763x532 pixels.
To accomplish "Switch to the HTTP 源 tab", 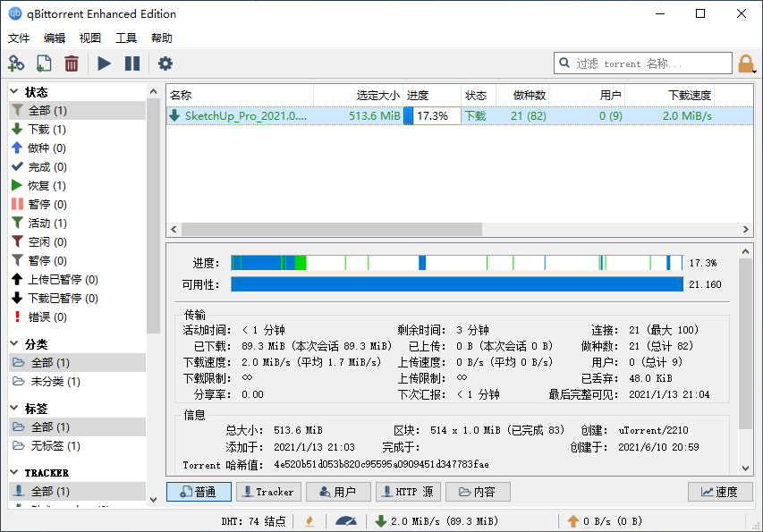I will pos(408,492).
